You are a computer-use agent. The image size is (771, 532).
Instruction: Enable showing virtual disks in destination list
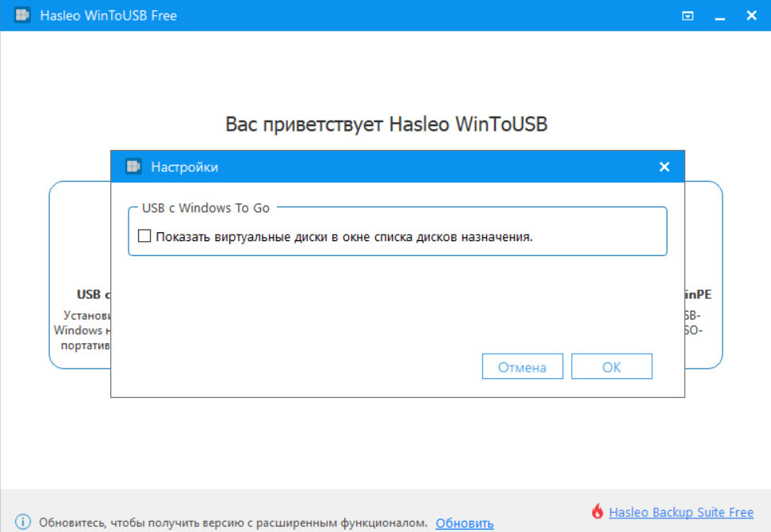(144, 236)
